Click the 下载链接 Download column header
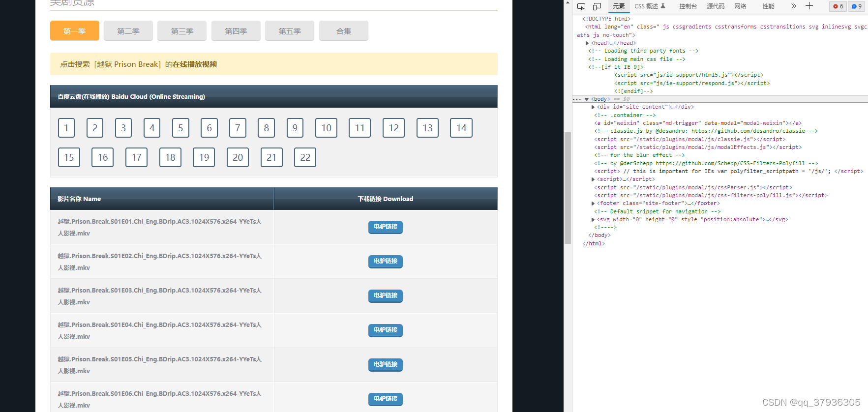The image size is (868, 412). point(386,199)
